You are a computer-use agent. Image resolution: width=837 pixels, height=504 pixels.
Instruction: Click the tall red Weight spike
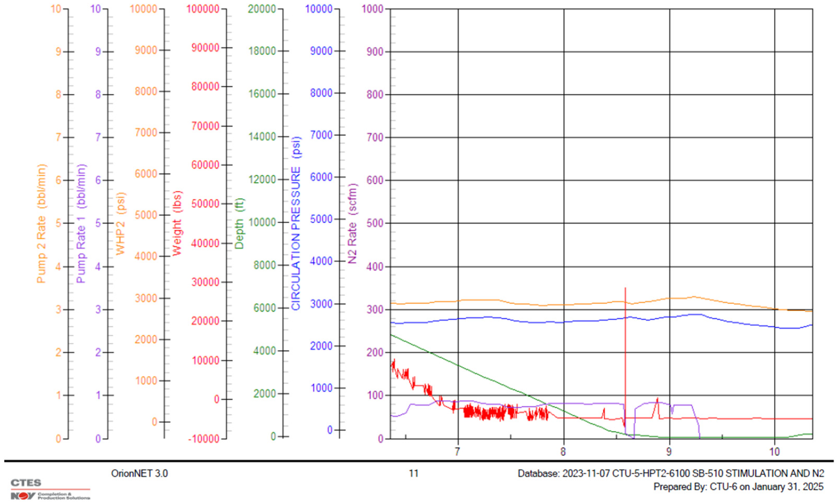[625, 339]
